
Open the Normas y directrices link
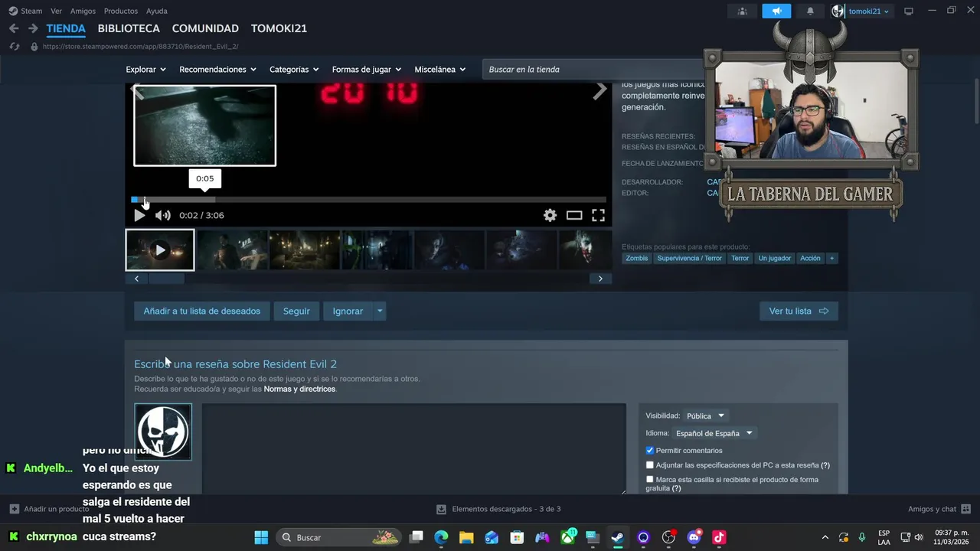coord(299,390)
